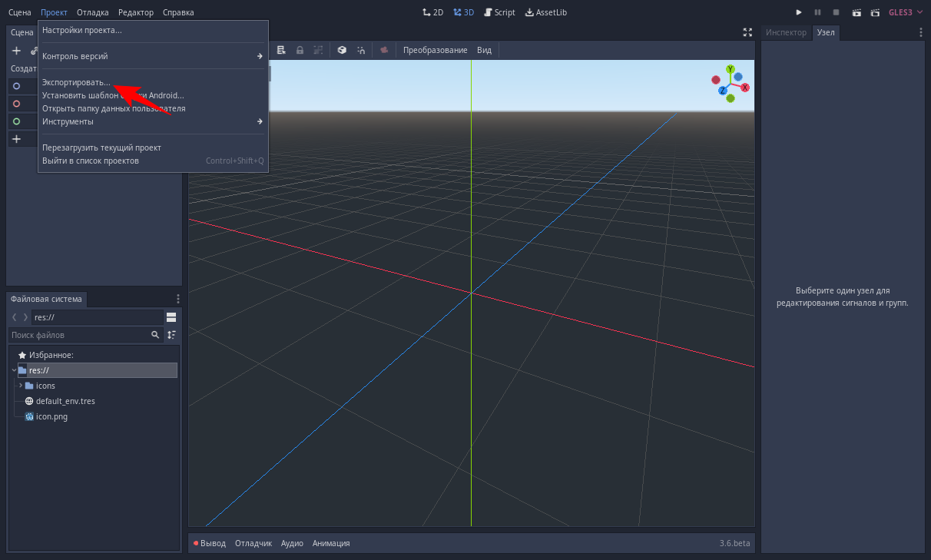Collapse the res:// root folder arrow
The image size is (931, 560).
pos(15,370)
